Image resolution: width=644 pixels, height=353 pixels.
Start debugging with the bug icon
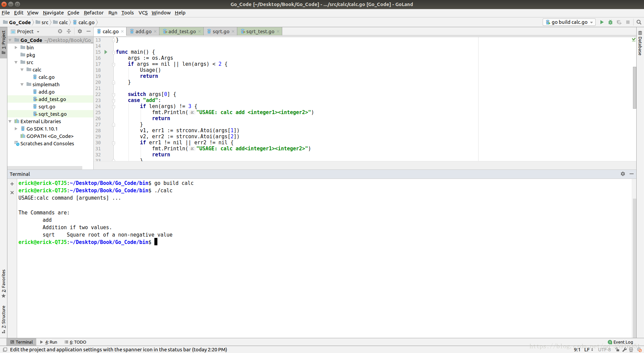tap(610, 22)
